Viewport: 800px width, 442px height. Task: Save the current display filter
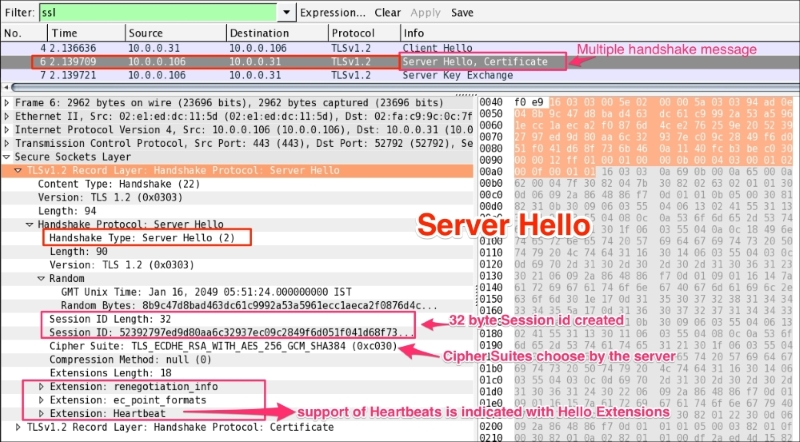(x=462, y=13)
